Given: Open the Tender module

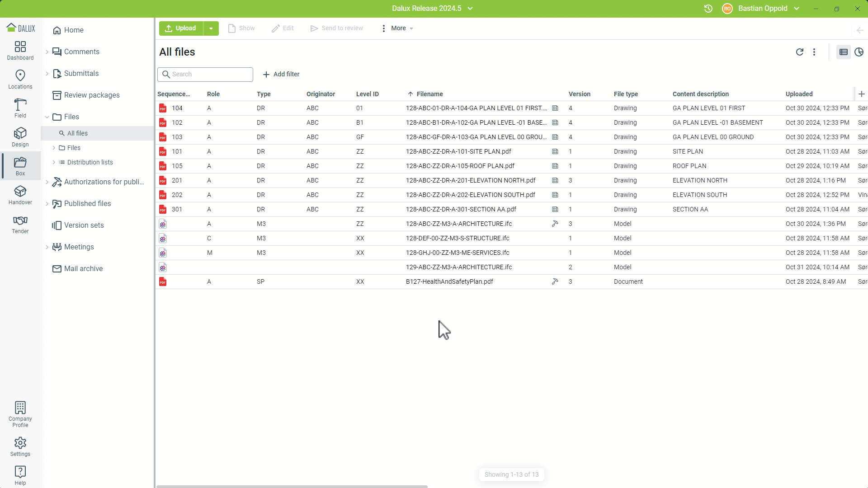Looking at the screenshot, I should coord(20,224).
